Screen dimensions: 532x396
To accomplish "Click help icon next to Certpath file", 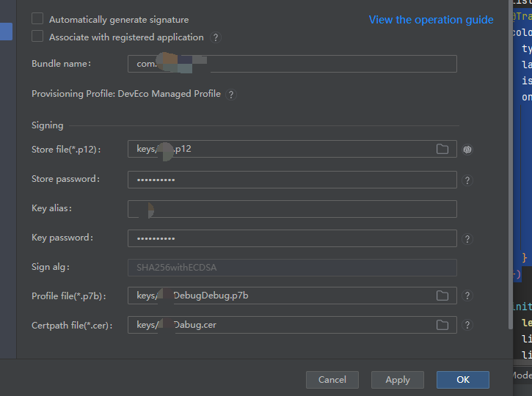I will [x=467, y=325].
